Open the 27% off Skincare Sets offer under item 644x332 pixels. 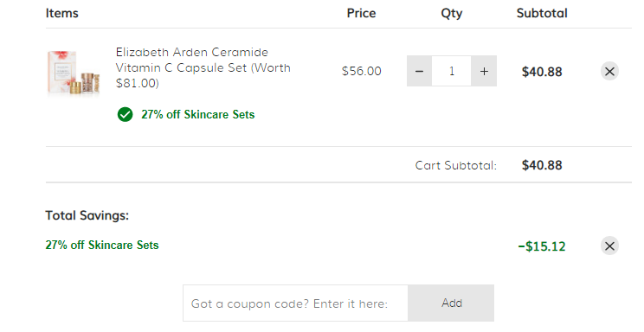click(x=197, y=114)
